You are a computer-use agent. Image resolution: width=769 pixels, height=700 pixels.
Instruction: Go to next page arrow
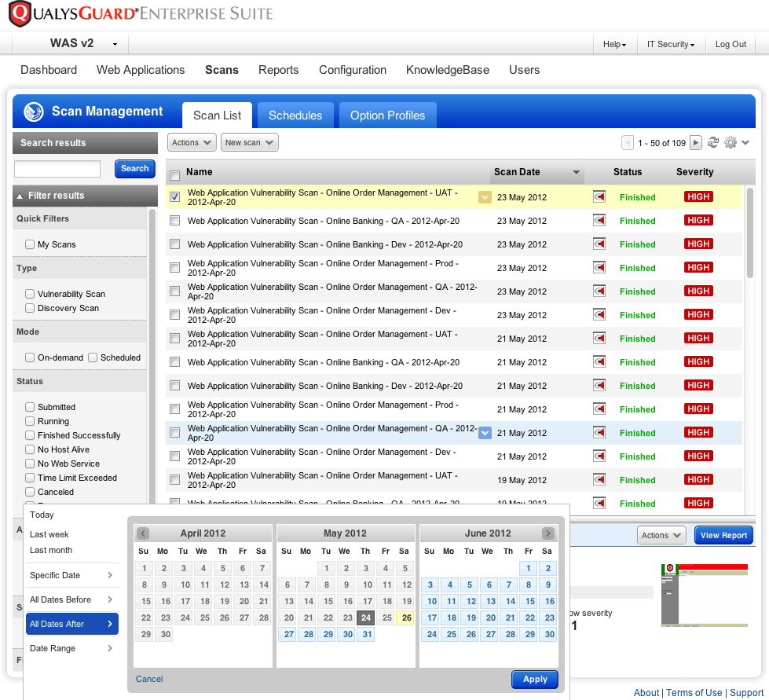point(695,143)
